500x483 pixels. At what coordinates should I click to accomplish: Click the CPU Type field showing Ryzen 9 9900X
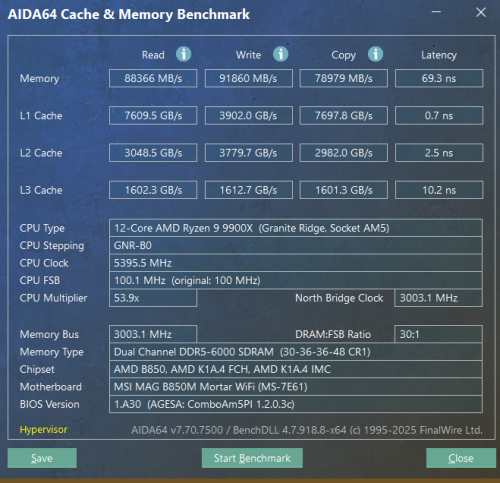point(296,228)
